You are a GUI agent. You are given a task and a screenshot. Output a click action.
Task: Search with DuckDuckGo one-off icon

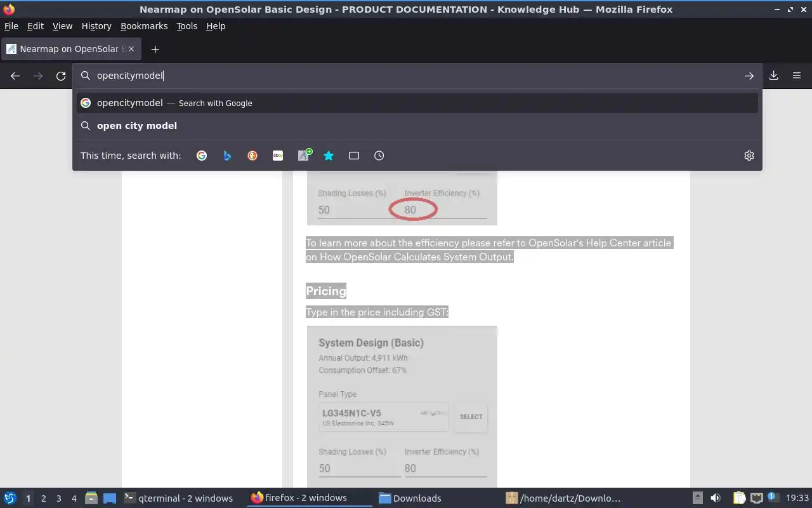click(252, 156)
